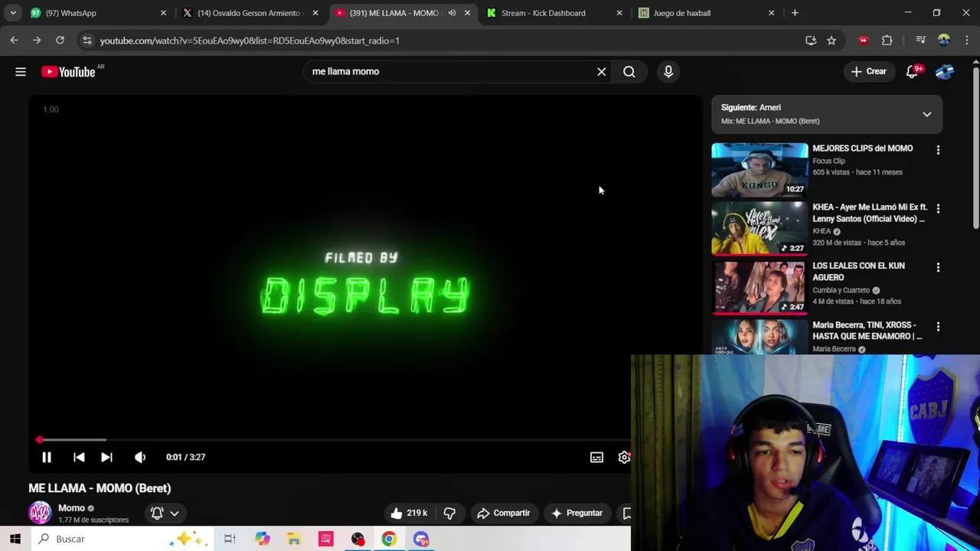Dislike the video
980x551 pixels.
(449, 513)
